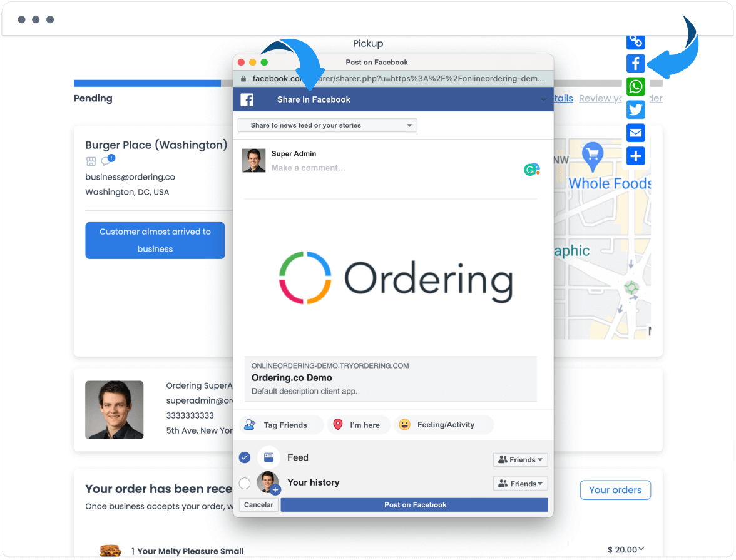Click the Whole Foods cart map pin
Screen dimensions: 736x560
click(x=592, y=156)
